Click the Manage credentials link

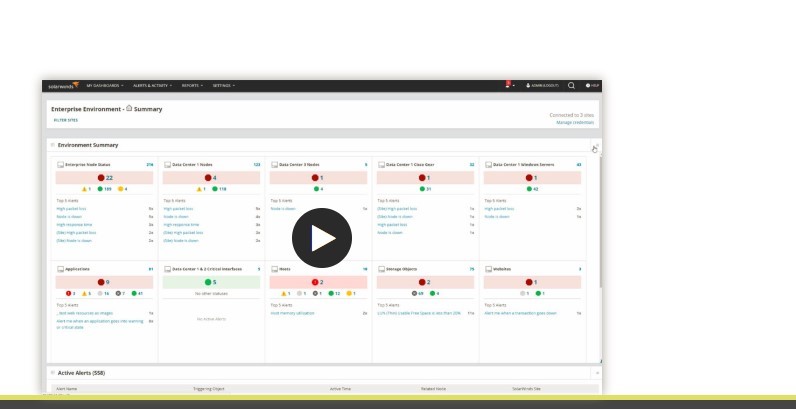point(576,122)
